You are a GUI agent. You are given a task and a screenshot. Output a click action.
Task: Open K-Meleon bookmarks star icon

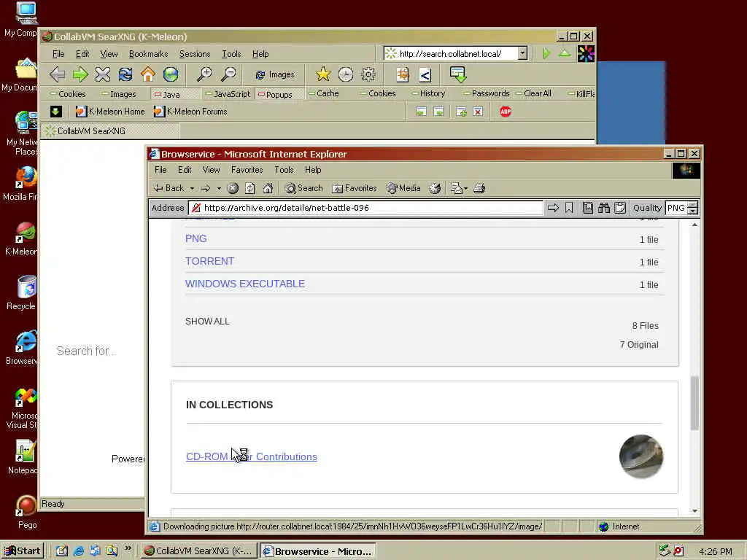click(323, 74)
